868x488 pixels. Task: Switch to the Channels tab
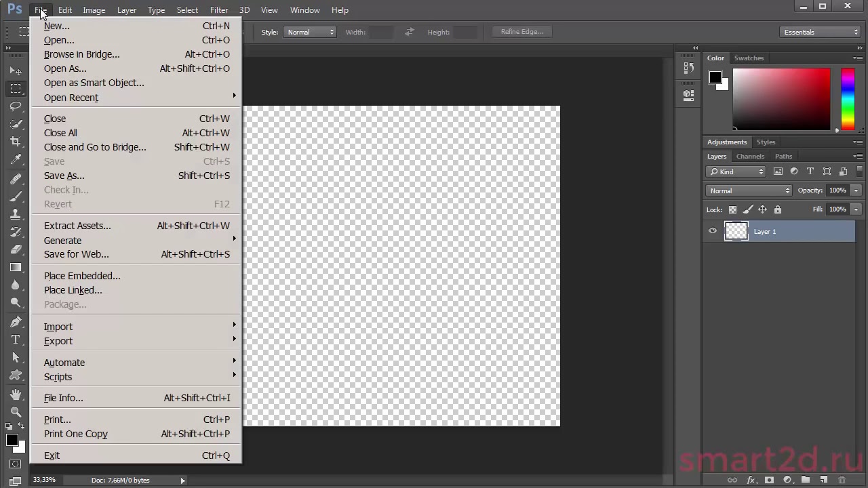pyautogui.click(x=750, y=157)
